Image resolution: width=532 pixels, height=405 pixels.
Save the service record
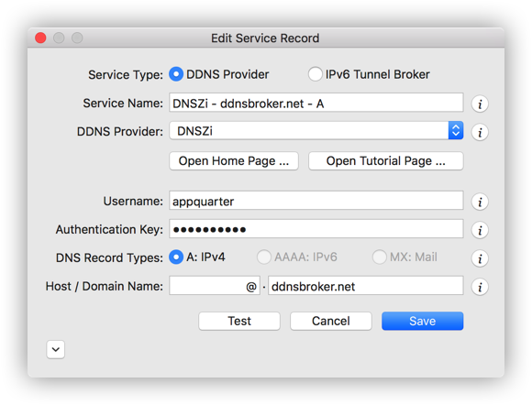pyautogui.click(x=423, y=321)
